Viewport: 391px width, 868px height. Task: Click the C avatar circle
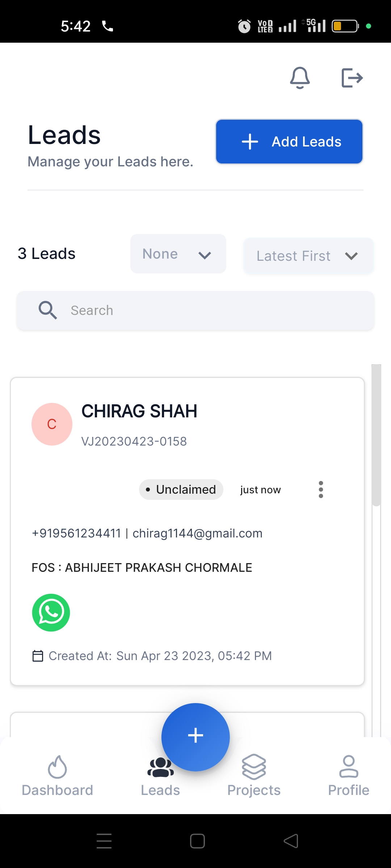click(52, 424)
